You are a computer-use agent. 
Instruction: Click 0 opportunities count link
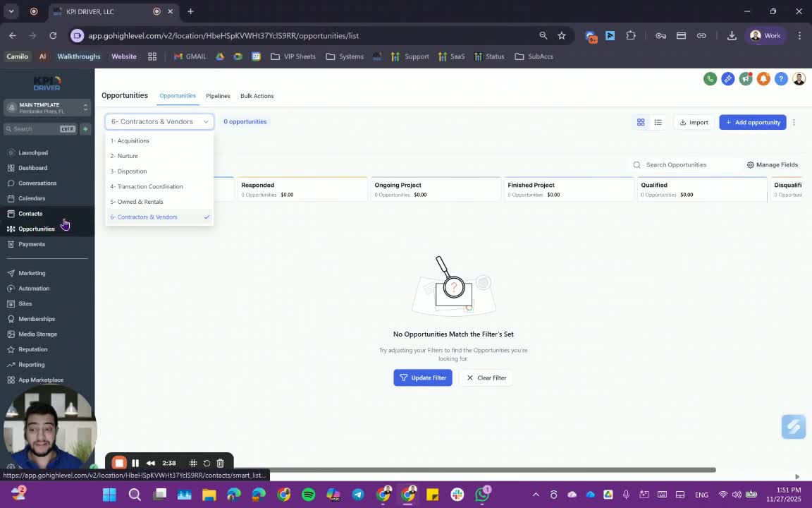(245, 122)
